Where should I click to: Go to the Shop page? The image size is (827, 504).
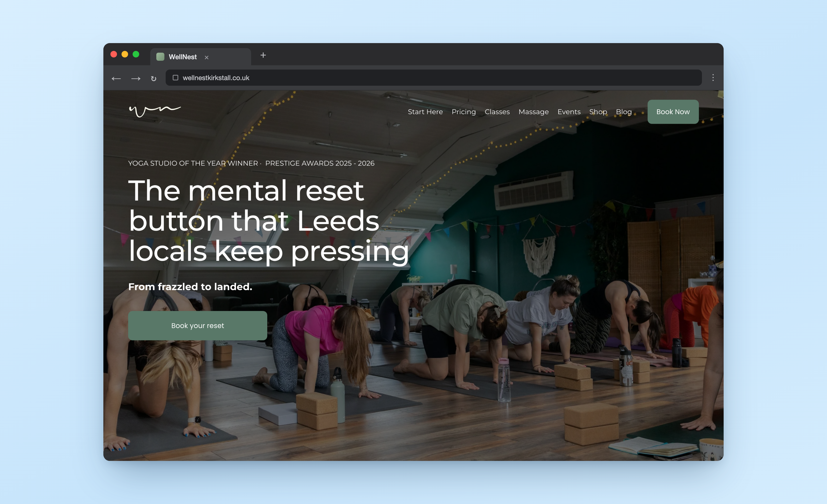coord(598,112)
